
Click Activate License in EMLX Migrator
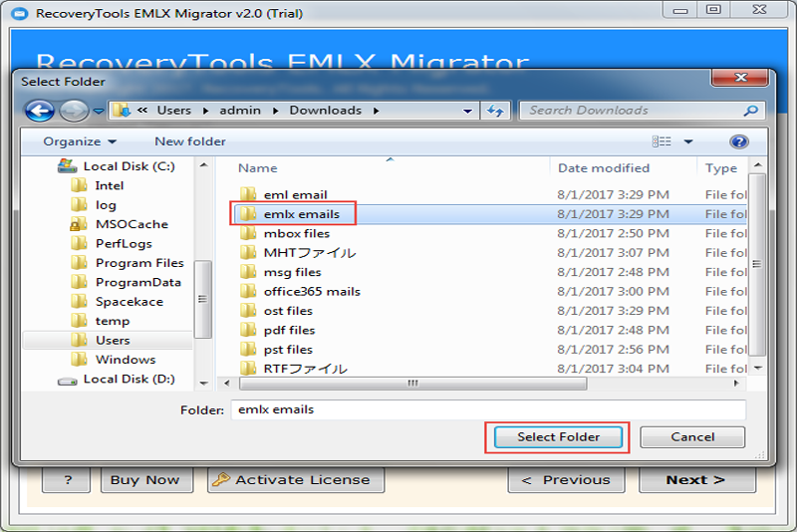(295, 480)
